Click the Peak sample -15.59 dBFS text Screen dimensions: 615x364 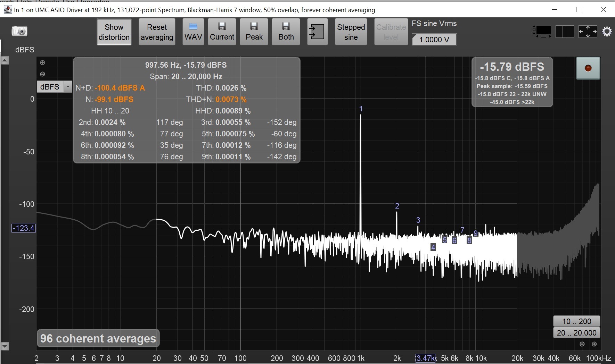click(512, 86)
